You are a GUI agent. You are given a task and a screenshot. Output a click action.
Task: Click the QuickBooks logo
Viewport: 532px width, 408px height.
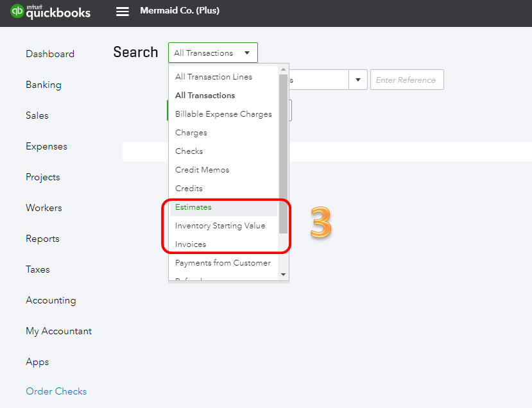tap(50, 12)
